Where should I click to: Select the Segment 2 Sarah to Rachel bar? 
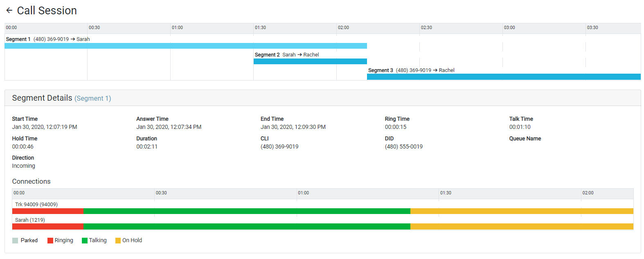point(310,61)
